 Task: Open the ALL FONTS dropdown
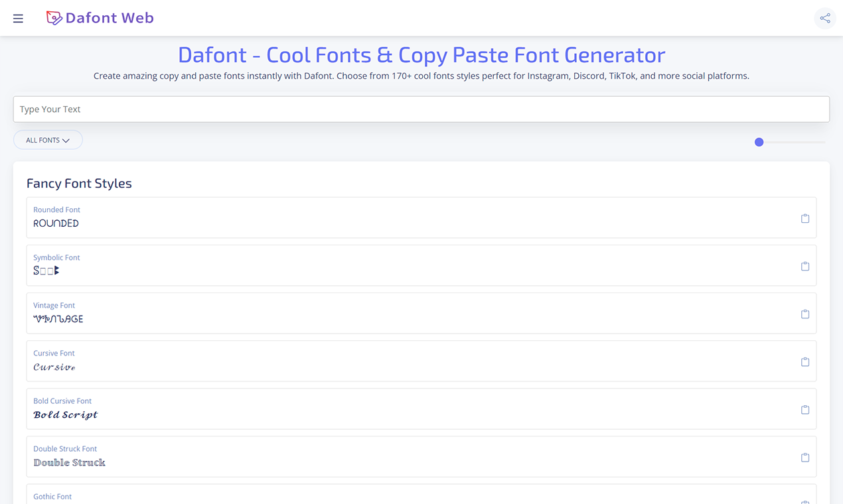click(x=48, y=140)
